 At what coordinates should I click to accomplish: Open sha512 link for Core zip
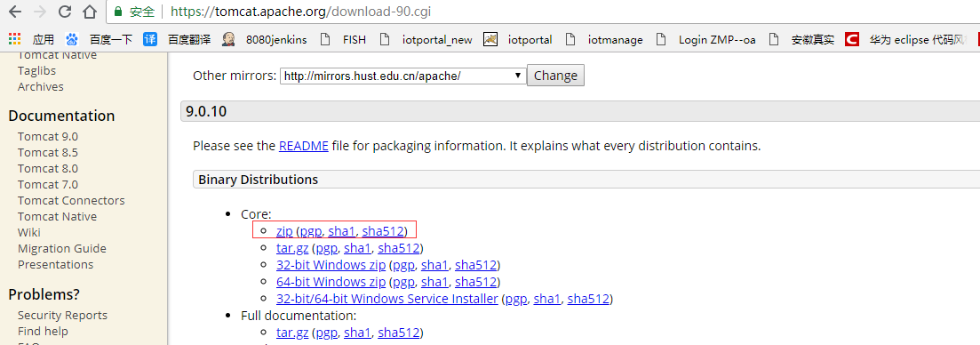pyautogui.click(x=383, y=231)
